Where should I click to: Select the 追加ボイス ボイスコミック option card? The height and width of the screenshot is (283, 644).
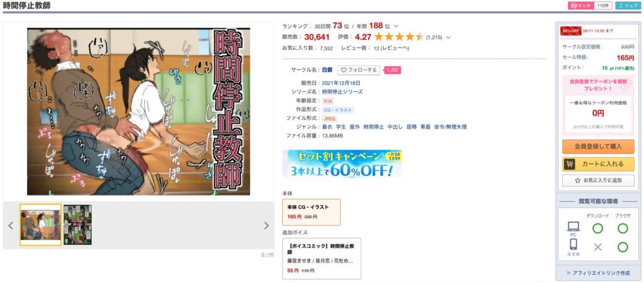[x=321, y=258]
